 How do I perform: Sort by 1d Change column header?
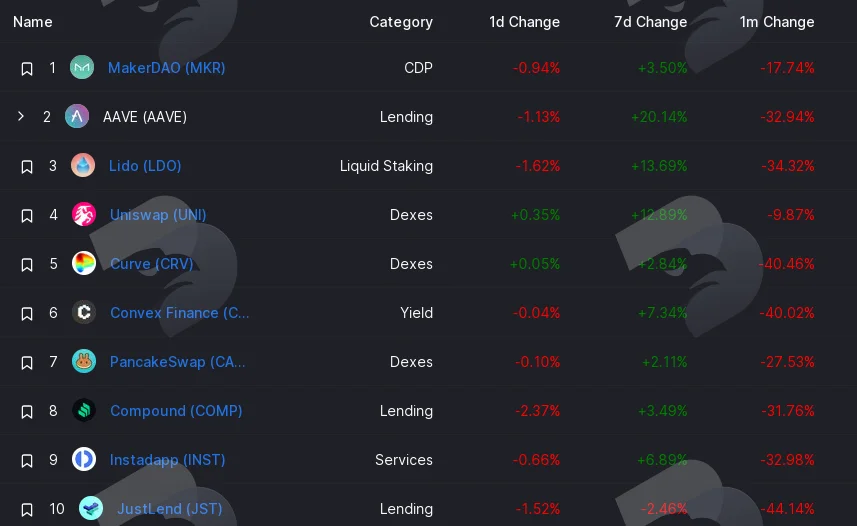point(524,22)
